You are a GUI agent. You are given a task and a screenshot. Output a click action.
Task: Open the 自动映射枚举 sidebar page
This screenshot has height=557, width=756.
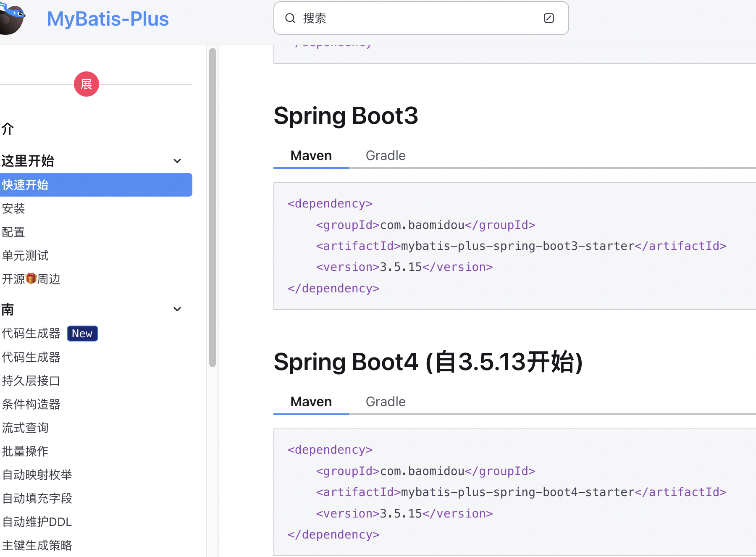(x=37, y=475)
